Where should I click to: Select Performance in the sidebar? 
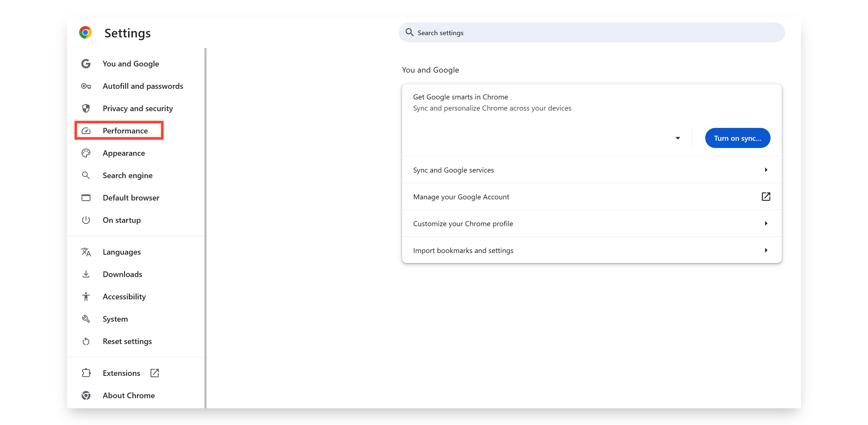[125, 131]
